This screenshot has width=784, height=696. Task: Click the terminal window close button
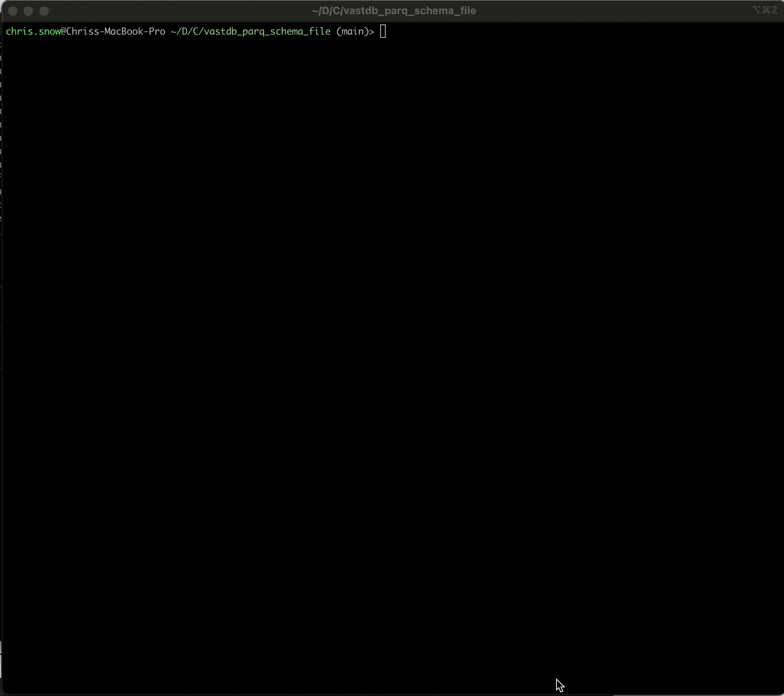13,11
